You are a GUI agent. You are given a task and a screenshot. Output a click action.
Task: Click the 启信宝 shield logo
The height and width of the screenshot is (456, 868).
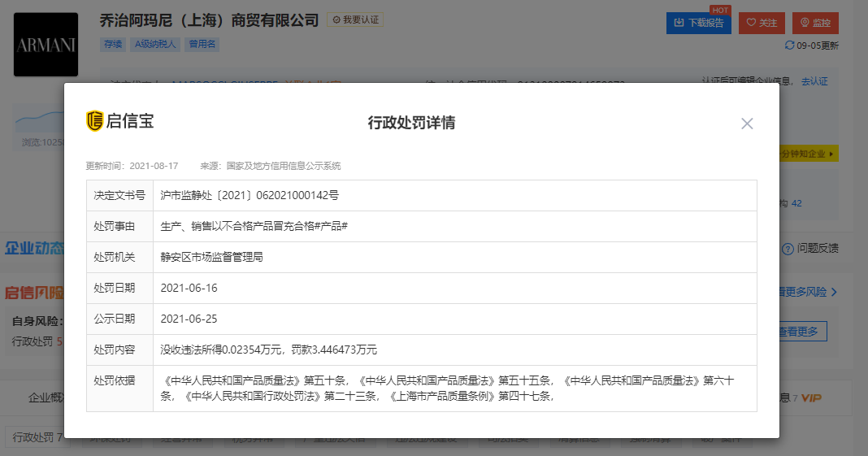95,121
